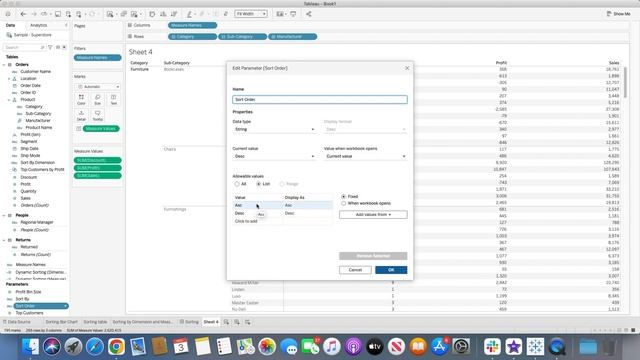Image resolution: width=640 pixels, height=360 pixels.
Task: Select the Desc row in Value list
Action: pos(282,213)
